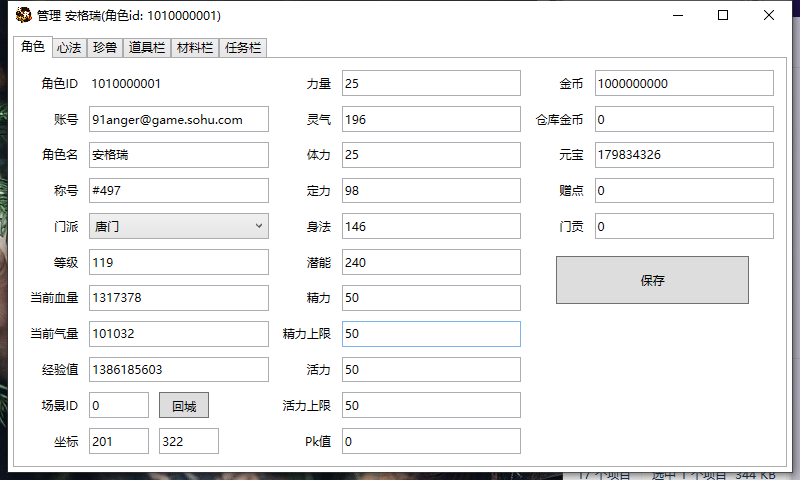Click the 定力 field showing 98
The width and height of the screenshot is (800, 480).
click(431, 190)
